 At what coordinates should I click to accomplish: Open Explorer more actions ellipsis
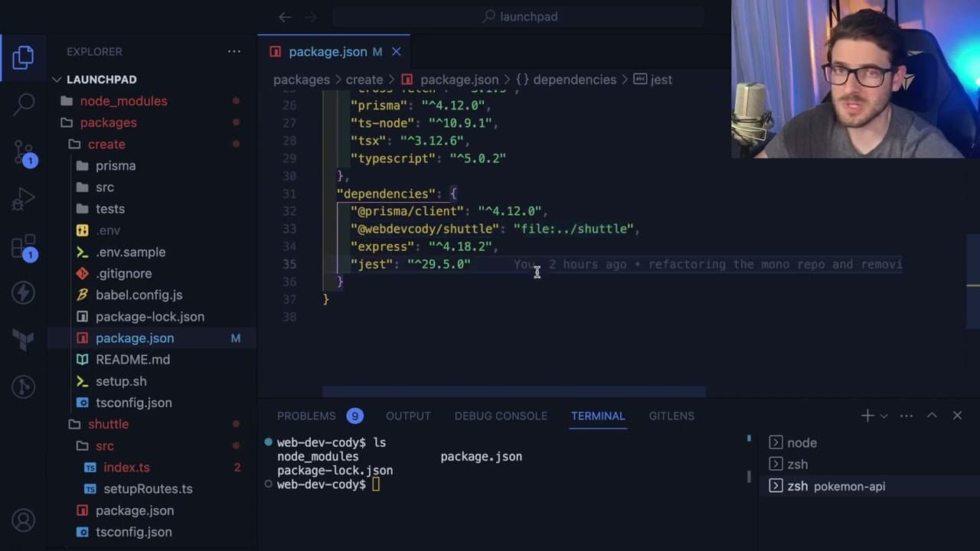tap(234, 51)
